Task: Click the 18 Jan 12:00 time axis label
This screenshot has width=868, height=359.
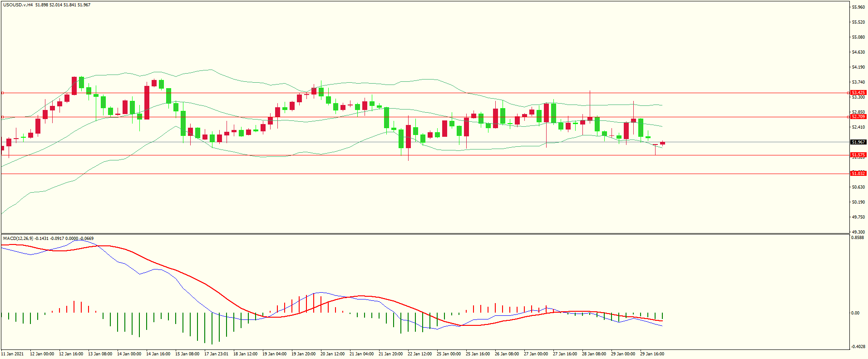Action: (x=245, y=354)
